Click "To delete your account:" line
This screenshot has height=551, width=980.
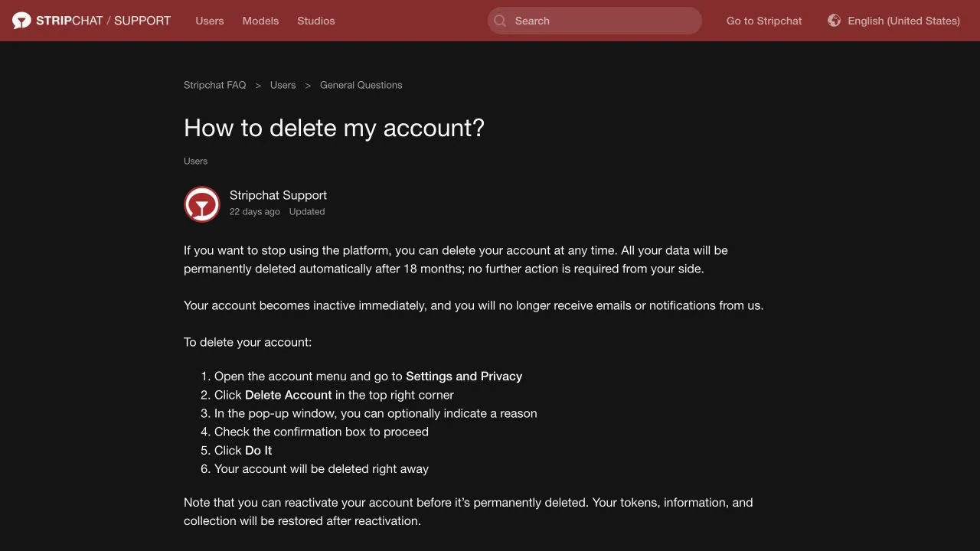pos(248,342)
